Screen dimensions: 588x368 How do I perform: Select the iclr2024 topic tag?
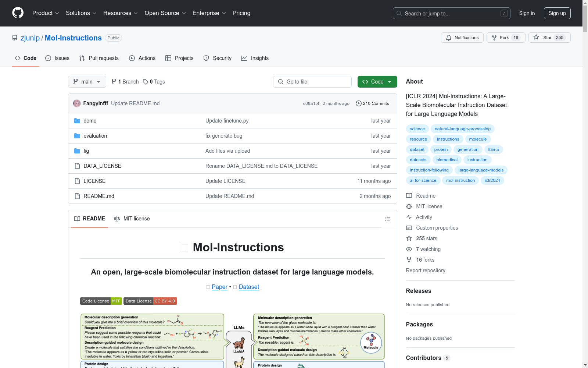tap(492, 180)
